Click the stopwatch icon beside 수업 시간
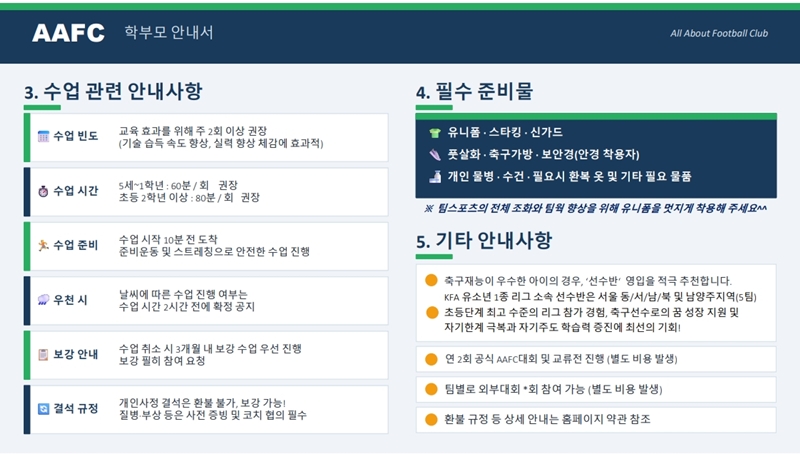Screen dimensions: 800x461 pos(43,191)
